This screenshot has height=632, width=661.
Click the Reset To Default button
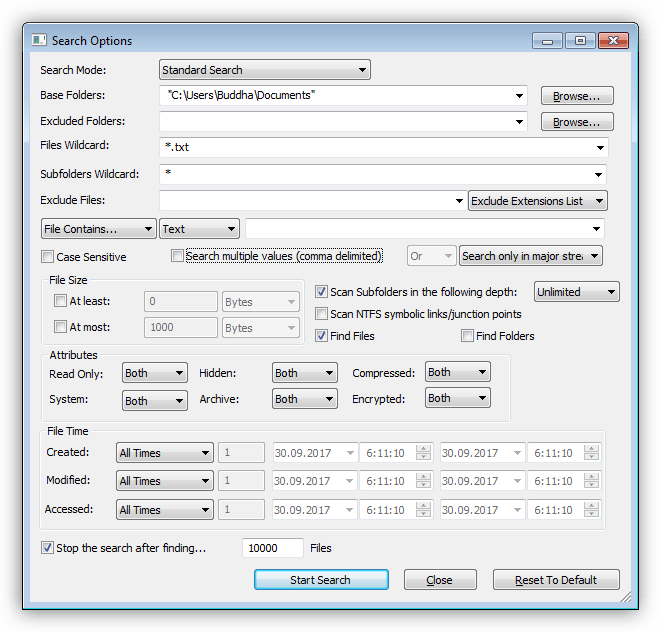coord(556,580)
